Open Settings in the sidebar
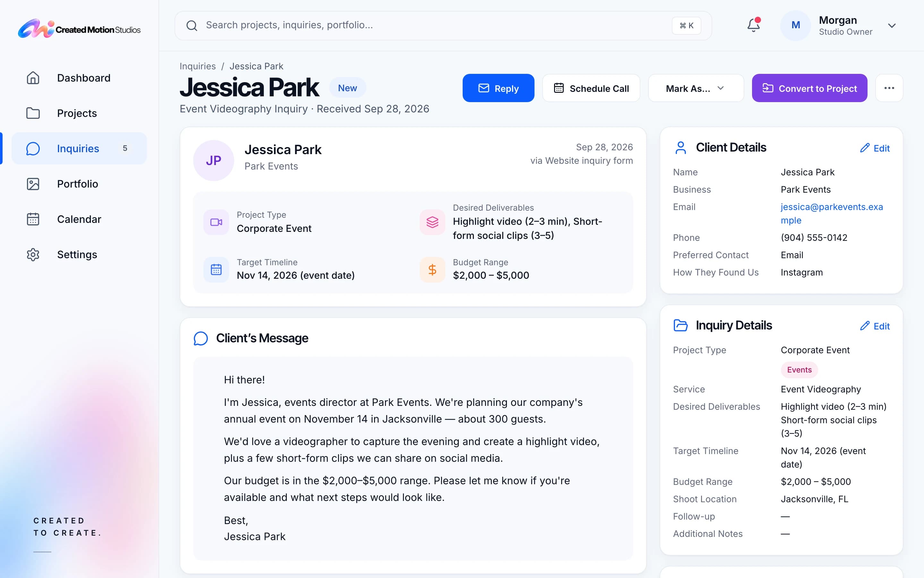924x578 pixels. [80, 255]
